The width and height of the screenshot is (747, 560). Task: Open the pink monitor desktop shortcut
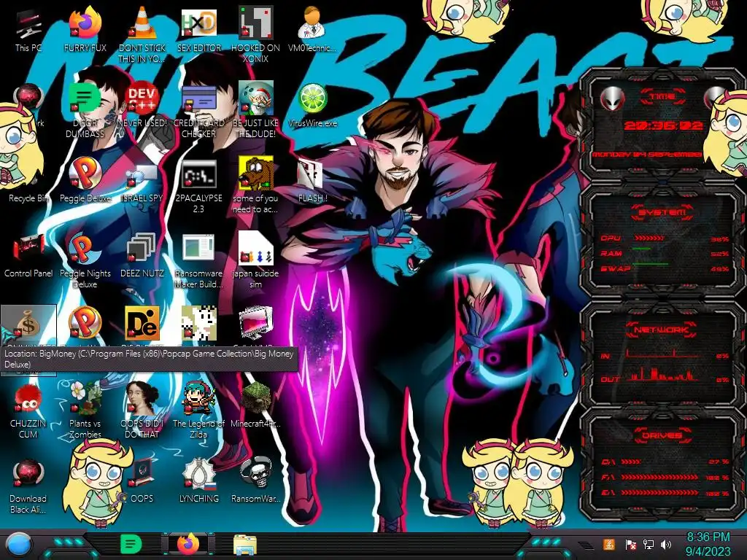[255, 324]
